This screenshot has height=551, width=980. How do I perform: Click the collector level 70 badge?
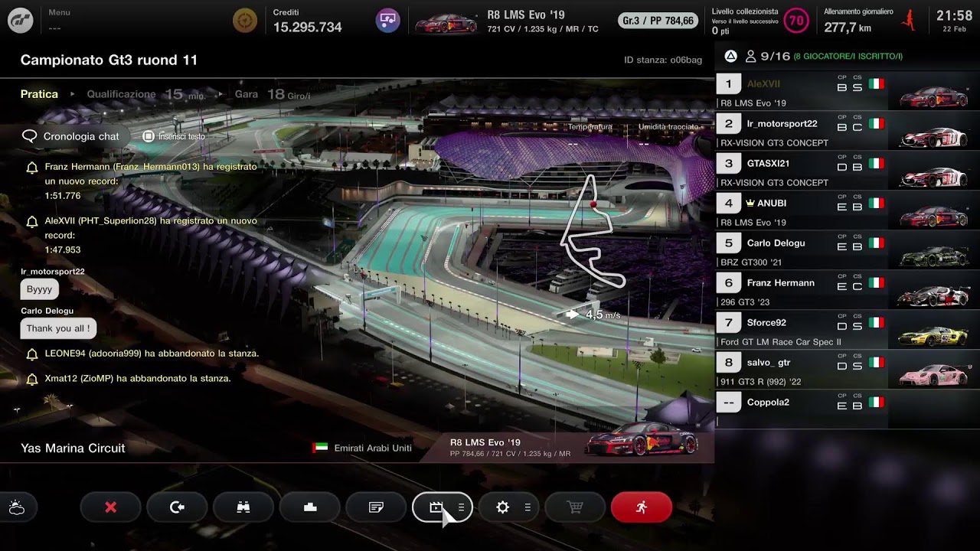pyautogui.click(x=796, y=21)
